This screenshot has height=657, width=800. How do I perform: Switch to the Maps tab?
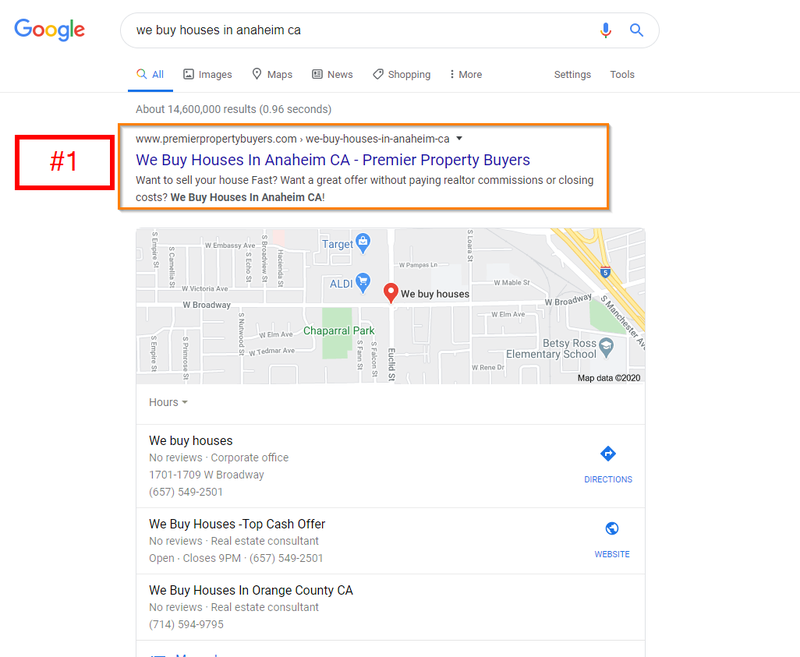pyautogui.click(x=272, y=74)
